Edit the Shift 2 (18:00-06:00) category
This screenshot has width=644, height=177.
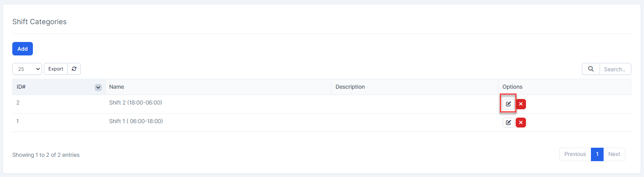[x=508, y=104]
